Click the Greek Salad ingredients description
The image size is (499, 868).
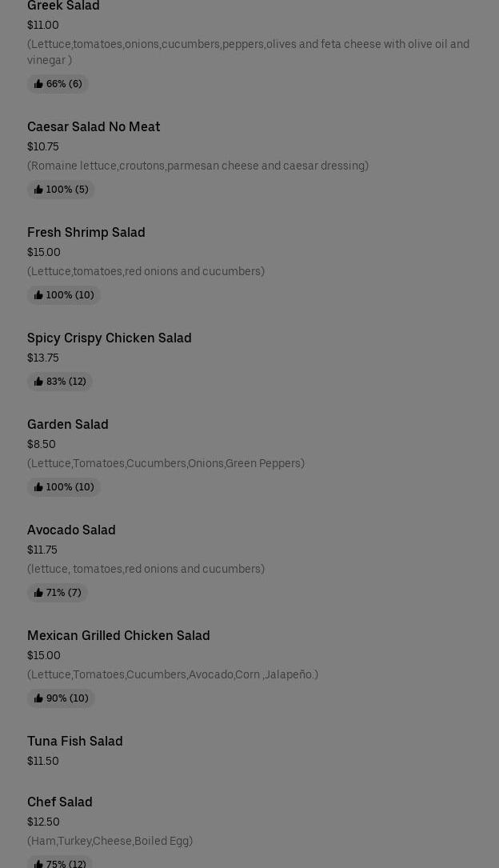[248, 52]
